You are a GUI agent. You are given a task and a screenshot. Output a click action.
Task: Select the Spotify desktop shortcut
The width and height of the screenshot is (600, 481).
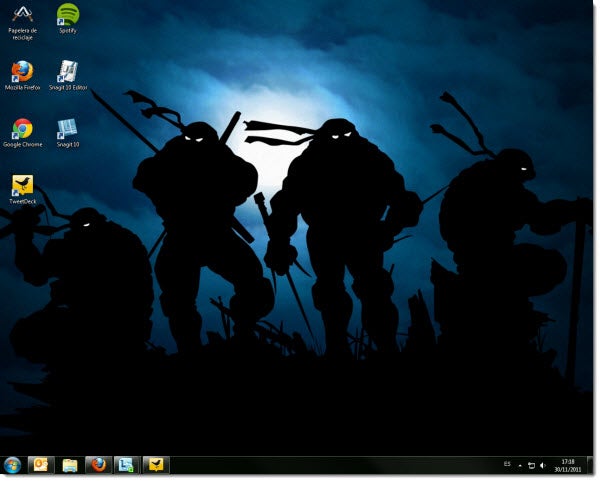coord(68,18)
